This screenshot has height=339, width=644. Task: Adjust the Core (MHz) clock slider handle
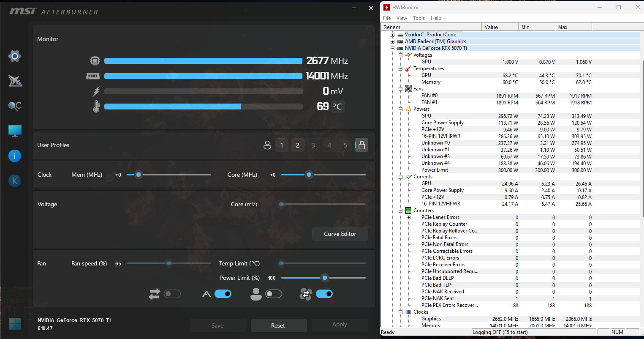309,175
